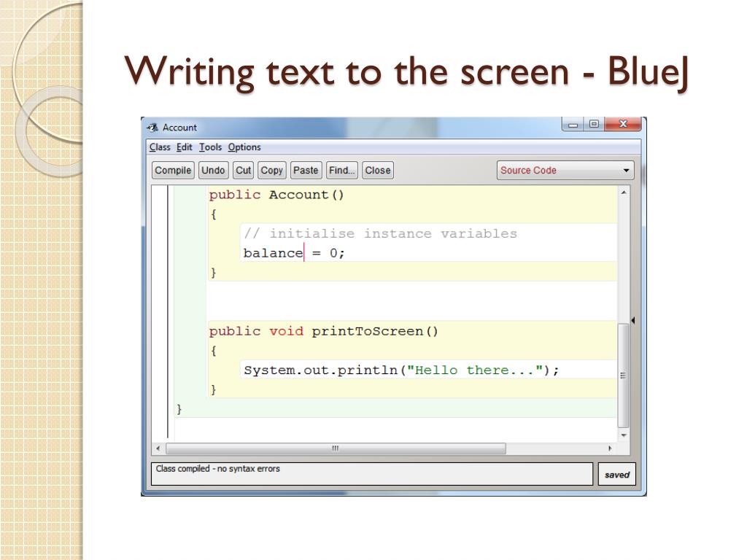Compile the Account class
The height and width of the screenshot is (560, 747).
coord(173,170)
